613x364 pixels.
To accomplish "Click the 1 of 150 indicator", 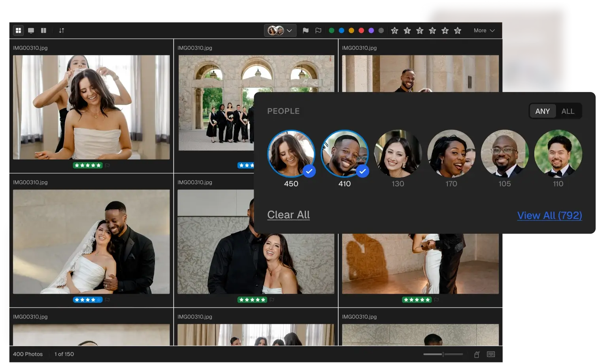I will point(64,354).
